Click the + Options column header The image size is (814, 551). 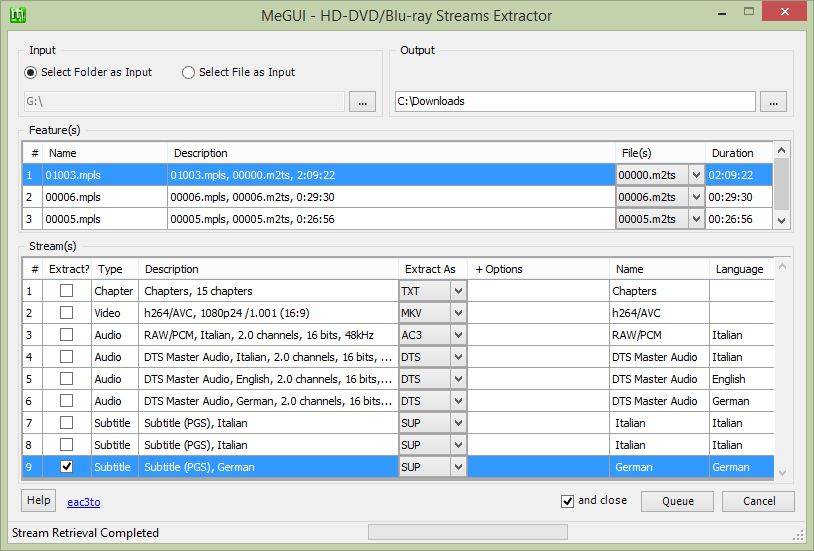[x=538, y=269]
